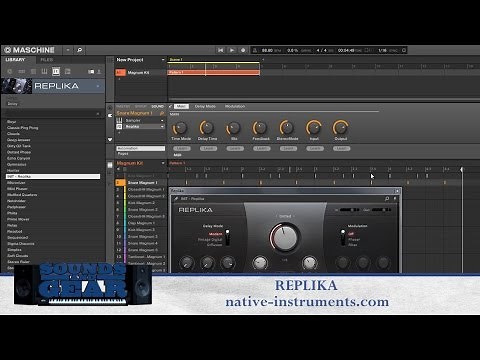Select Vintage Digital delay mode
The height and width of the screenshot is (360, 480).
pyautogui.click(x=210, y=239)
